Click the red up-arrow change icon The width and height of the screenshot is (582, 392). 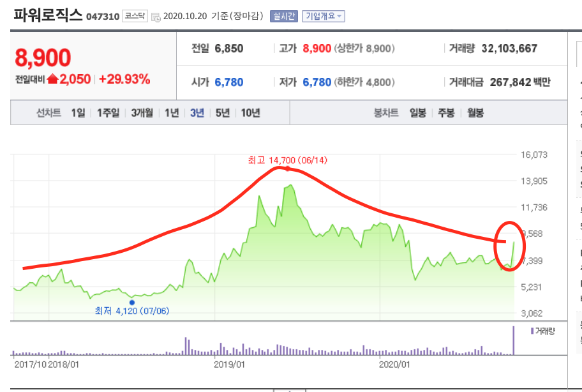coord(53,79)
